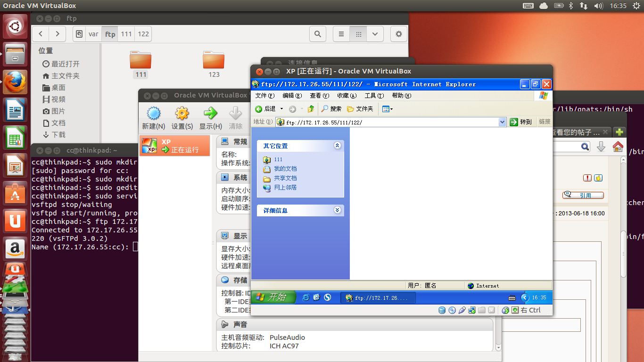Open Ubuntu Dash from the launcher

(15, 27)
